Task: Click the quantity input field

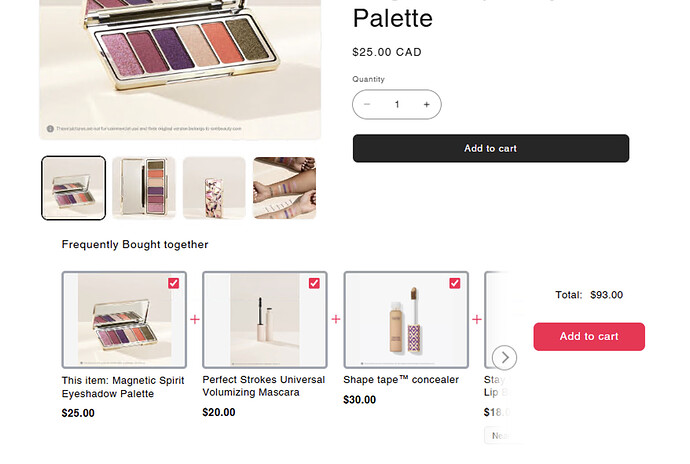Action: tap(397, 104)
